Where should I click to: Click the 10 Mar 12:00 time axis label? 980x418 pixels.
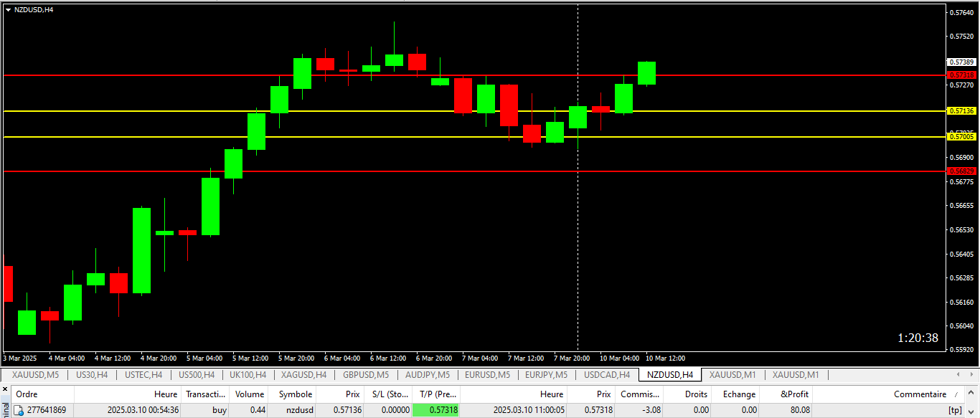tap(665, 358)
